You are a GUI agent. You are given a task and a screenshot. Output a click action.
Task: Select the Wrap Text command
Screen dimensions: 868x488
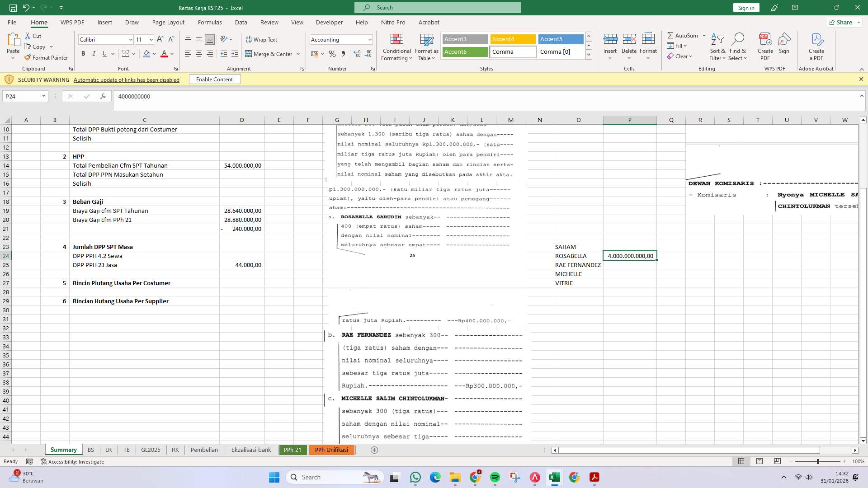coord(262,39)
